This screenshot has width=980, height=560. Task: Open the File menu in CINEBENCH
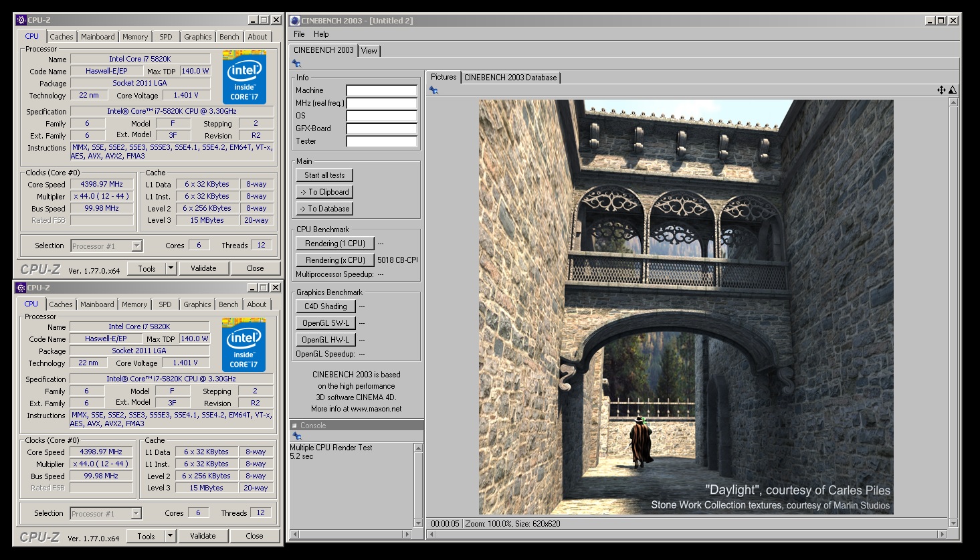[299, 34]
